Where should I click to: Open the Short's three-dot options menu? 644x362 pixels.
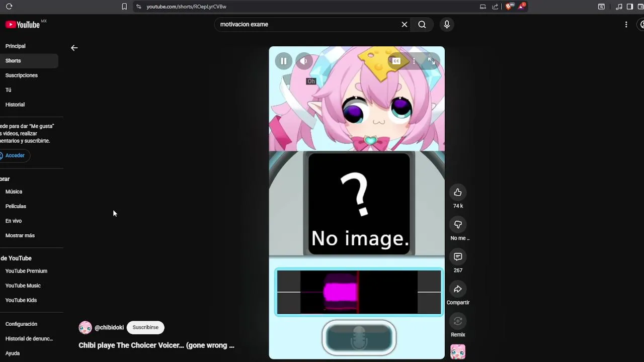[414, 61]
